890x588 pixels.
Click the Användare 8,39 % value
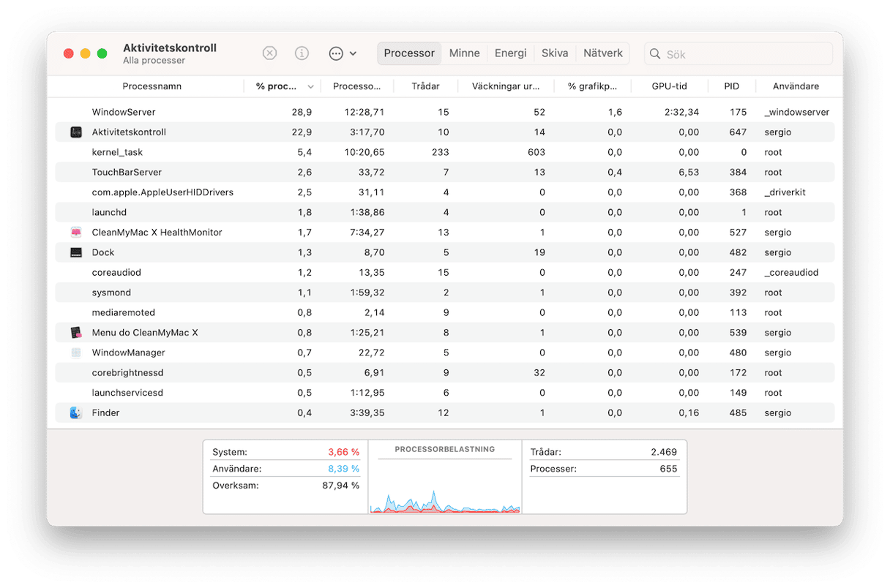tap(343, 469)
